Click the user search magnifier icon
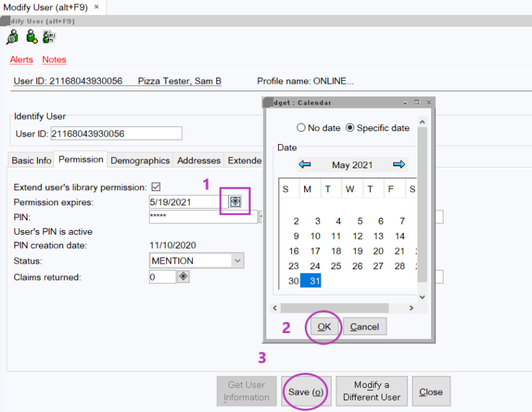Image resolution: width=532 pixels, height=412 pixels. pyautogui.click(x=12, y=37)
